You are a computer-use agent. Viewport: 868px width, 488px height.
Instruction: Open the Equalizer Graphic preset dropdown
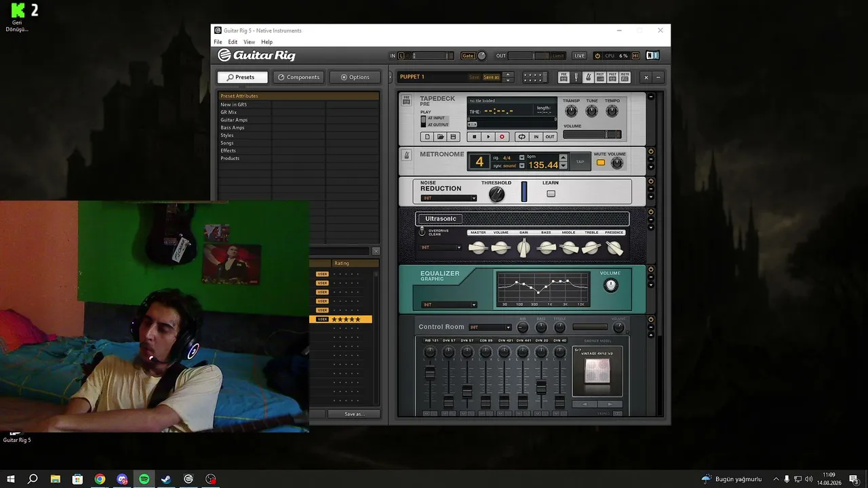(x=448, y=304)
